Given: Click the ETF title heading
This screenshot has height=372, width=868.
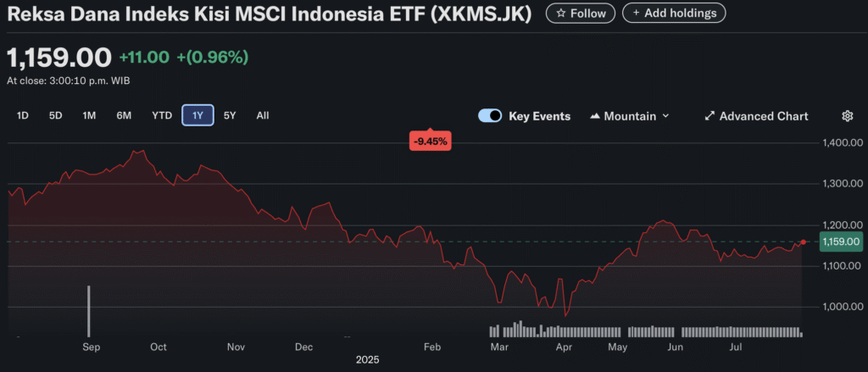Looking at the screenshot, I should tap(270, 14).
